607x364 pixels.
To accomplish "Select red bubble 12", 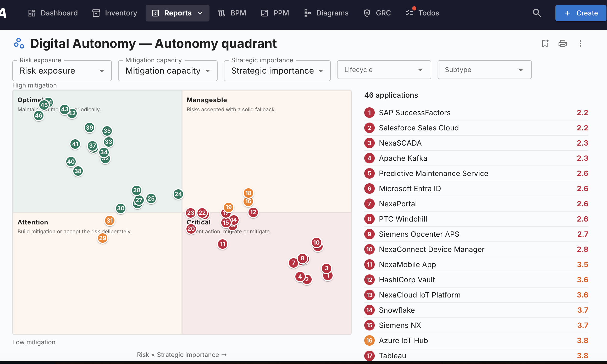I will click(x=253, y=212).
